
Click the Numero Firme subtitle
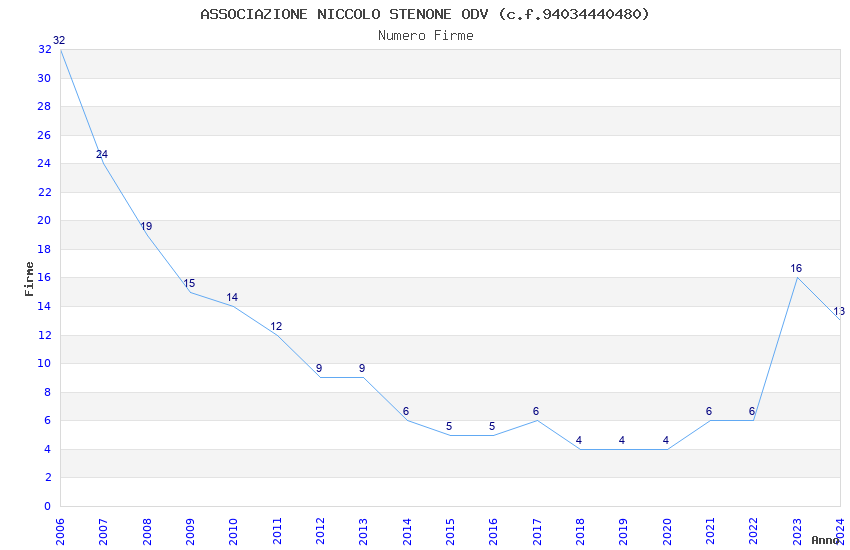click(x=426, y=36)
